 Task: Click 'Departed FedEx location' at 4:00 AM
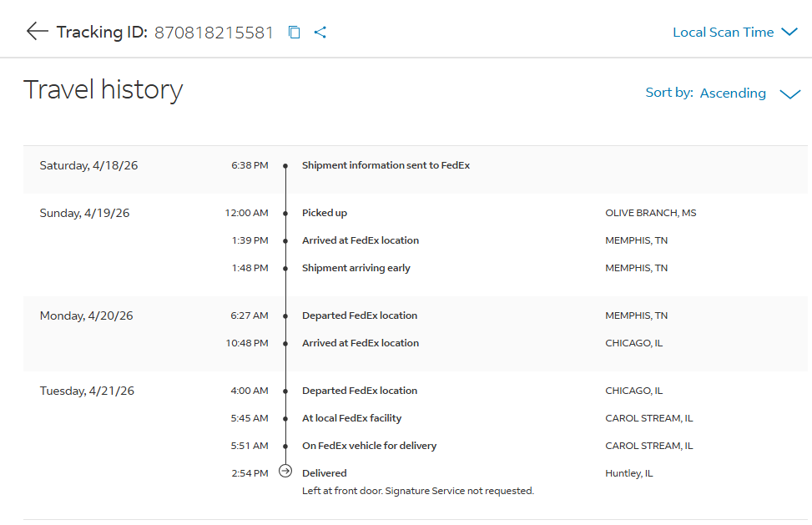[x=360, y=391]
